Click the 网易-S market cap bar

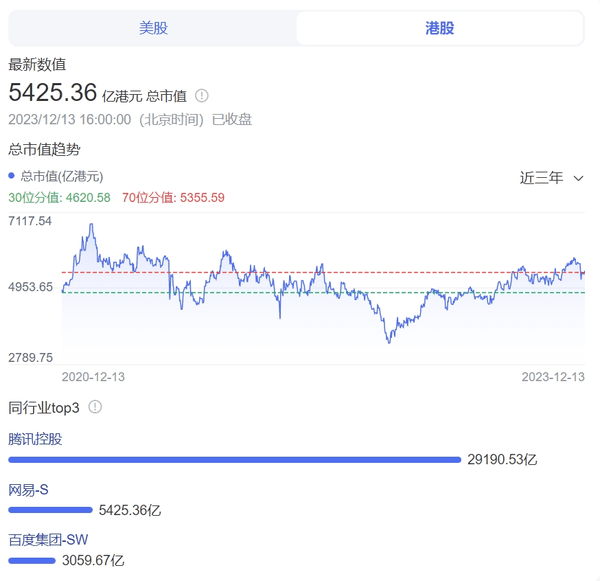click(51, 510)
